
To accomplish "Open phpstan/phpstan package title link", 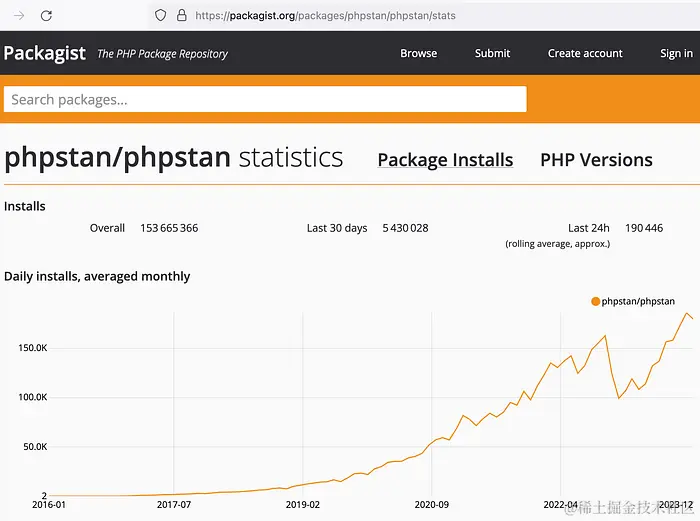I will point(117,158).
